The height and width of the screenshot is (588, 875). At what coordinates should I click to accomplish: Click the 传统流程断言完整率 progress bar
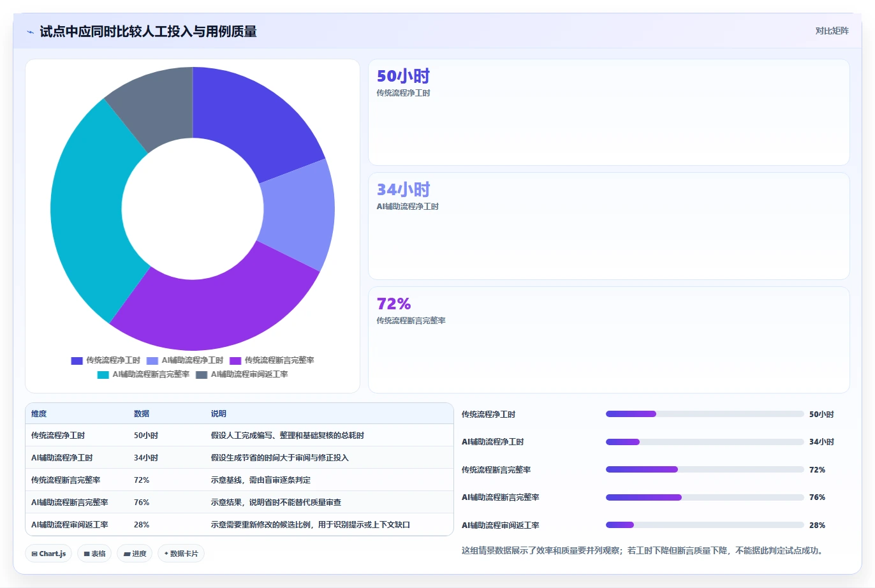(705, 469)
